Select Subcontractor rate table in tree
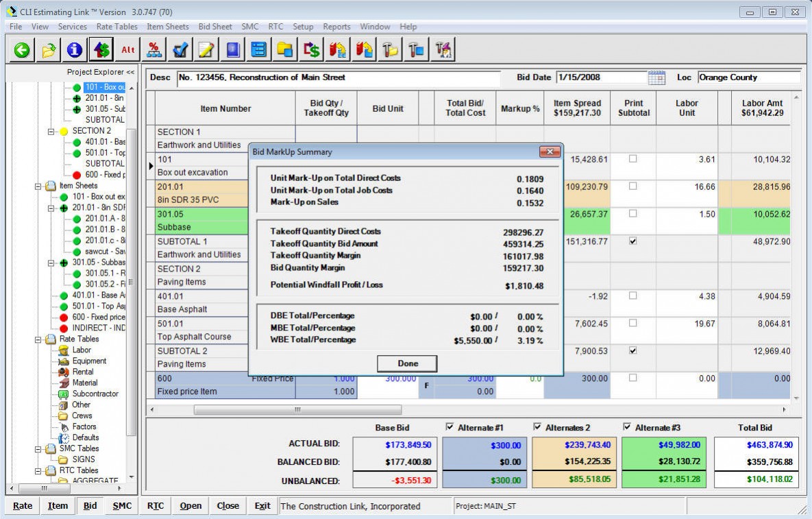This screenshot has width=812, height=519. point(95,394)
